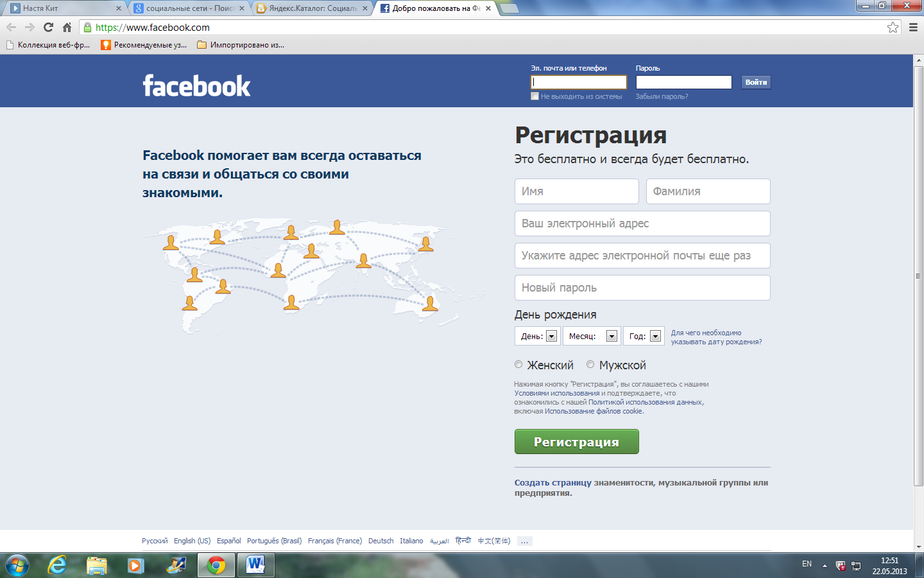Go to the browser Home page

(67, 27)
